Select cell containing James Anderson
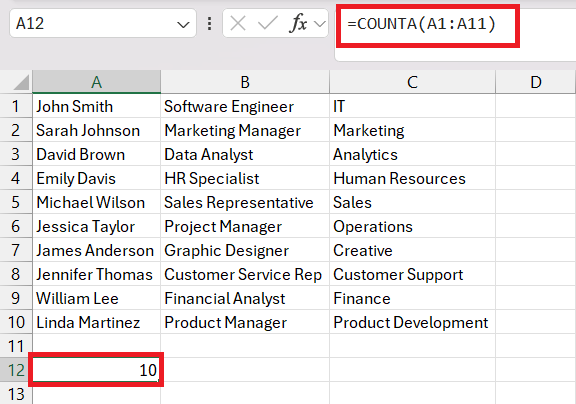 (x=97, y=250)
